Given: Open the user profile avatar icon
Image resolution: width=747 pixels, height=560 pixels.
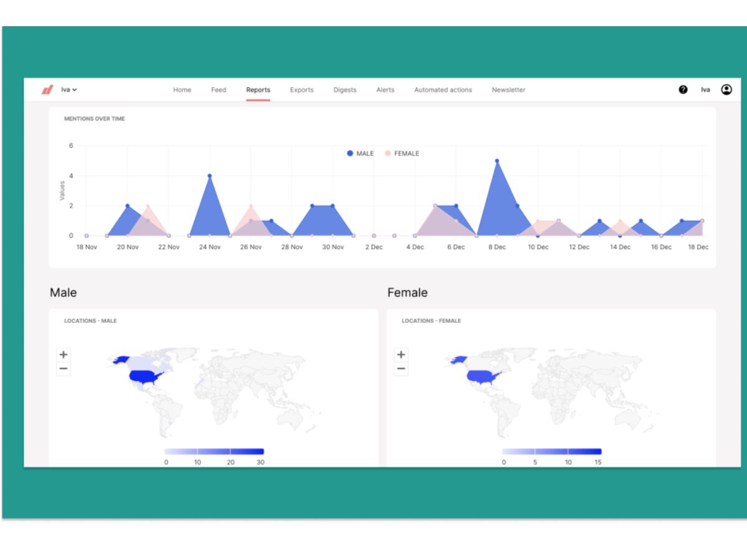Looking at the screenshot, I should (x=726, y=90).
